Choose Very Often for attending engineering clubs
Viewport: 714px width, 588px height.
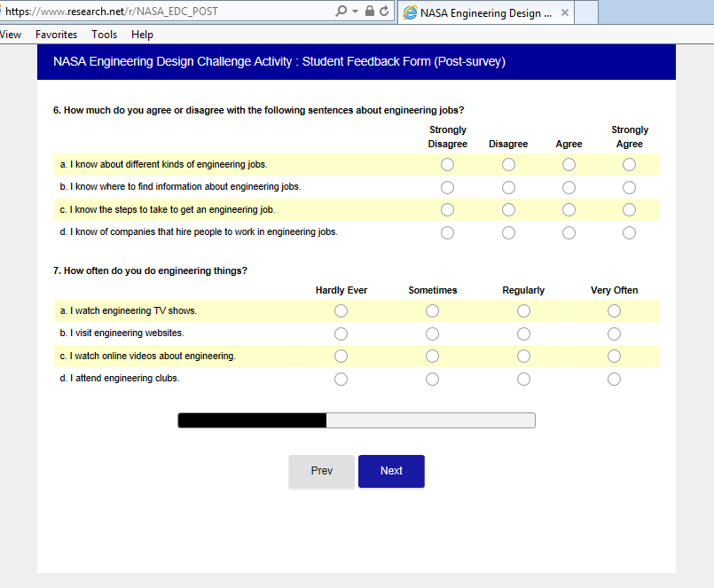click(x=614, y=379)
